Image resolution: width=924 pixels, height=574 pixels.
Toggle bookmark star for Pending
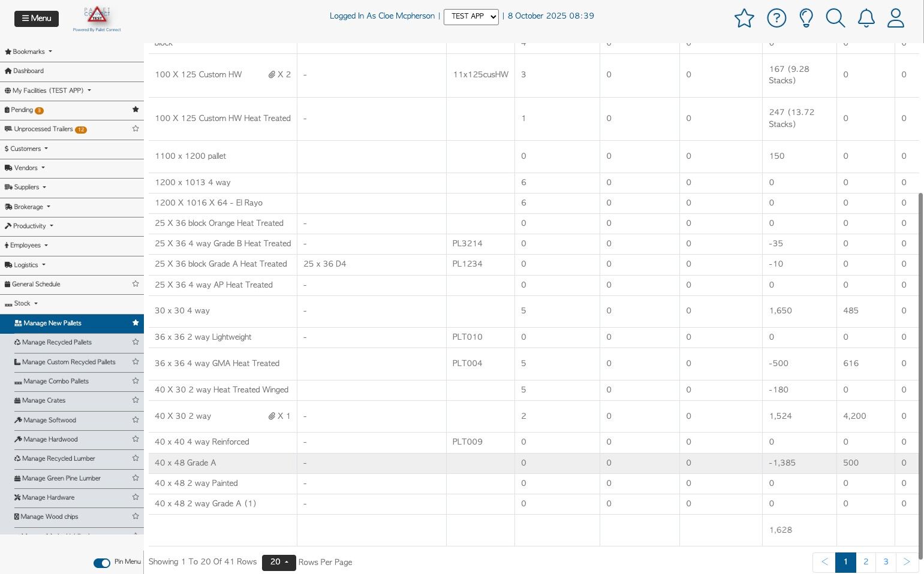[136, 110]
